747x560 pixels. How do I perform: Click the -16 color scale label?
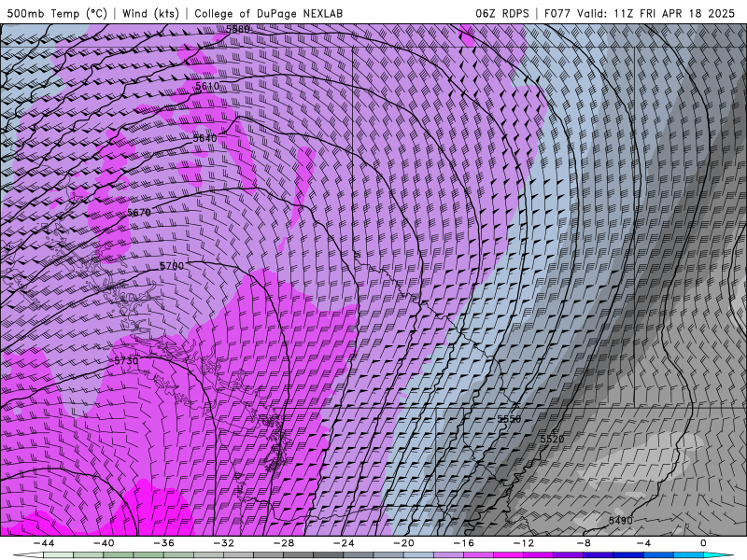tap(463, 543)
